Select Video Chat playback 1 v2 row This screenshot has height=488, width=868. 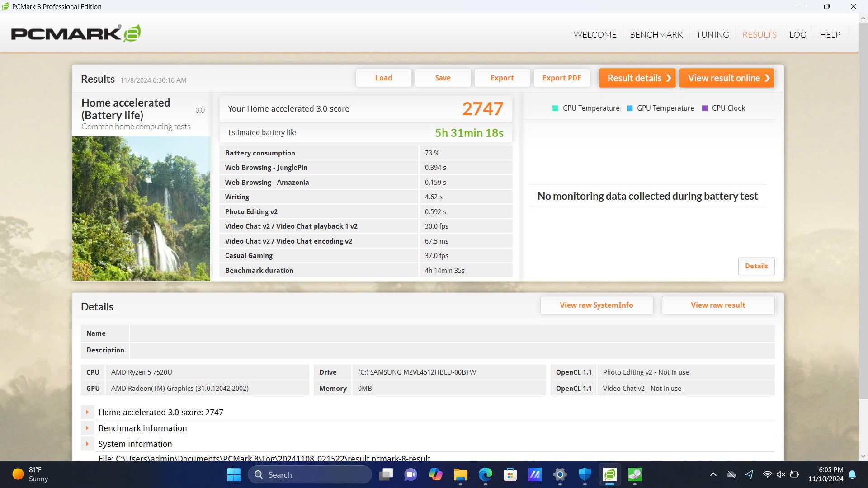coord(366,226)
